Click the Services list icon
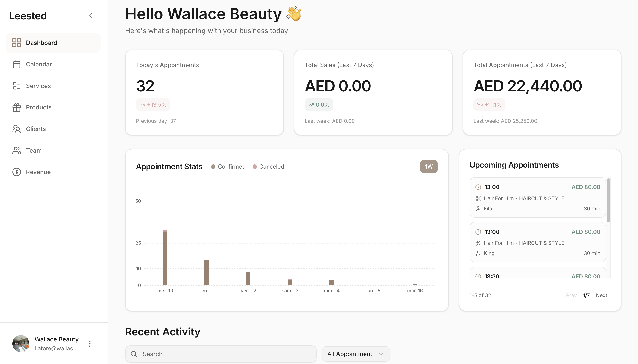The image size is (638, 364). (16, 86)
